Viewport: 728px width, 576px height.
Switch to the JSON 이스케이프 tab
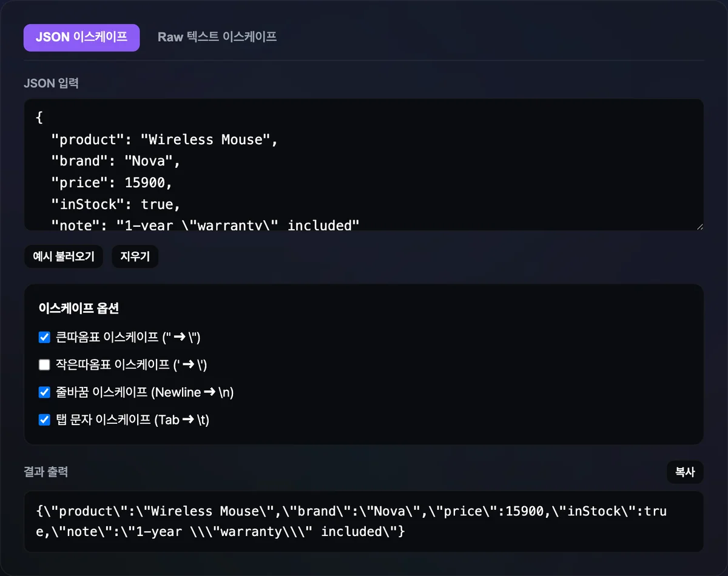coord(81,38)
